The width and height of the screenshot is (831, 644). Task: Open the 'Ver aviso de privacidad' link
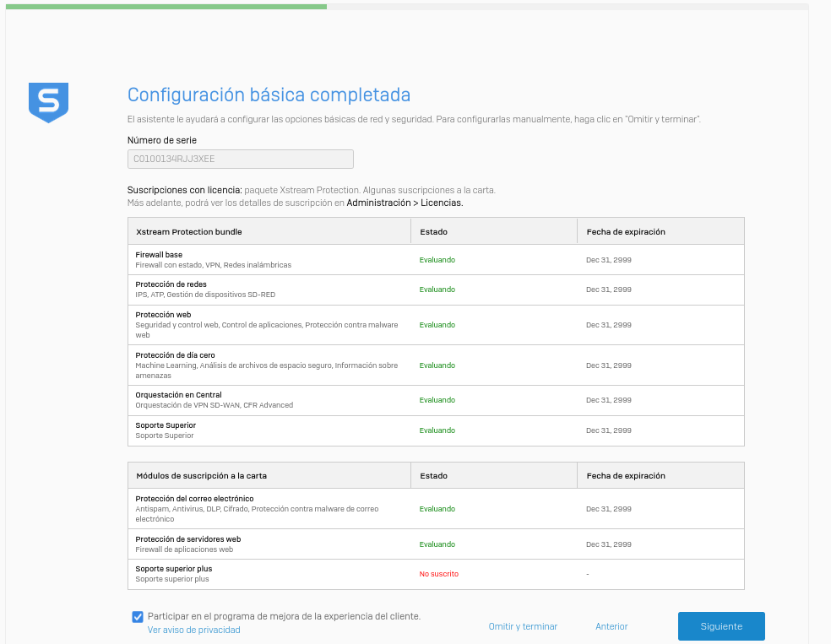[x=193, y=630]
